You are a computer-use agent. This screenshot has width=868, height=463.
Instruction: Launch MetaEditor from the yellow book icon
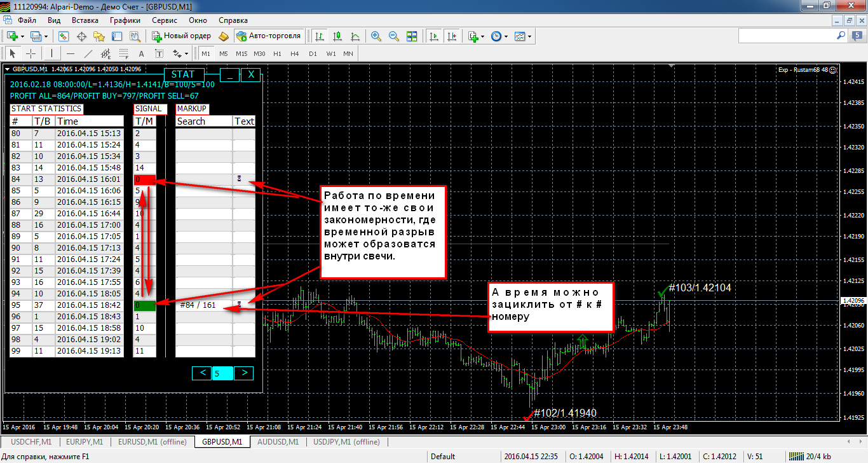point(223,36)
